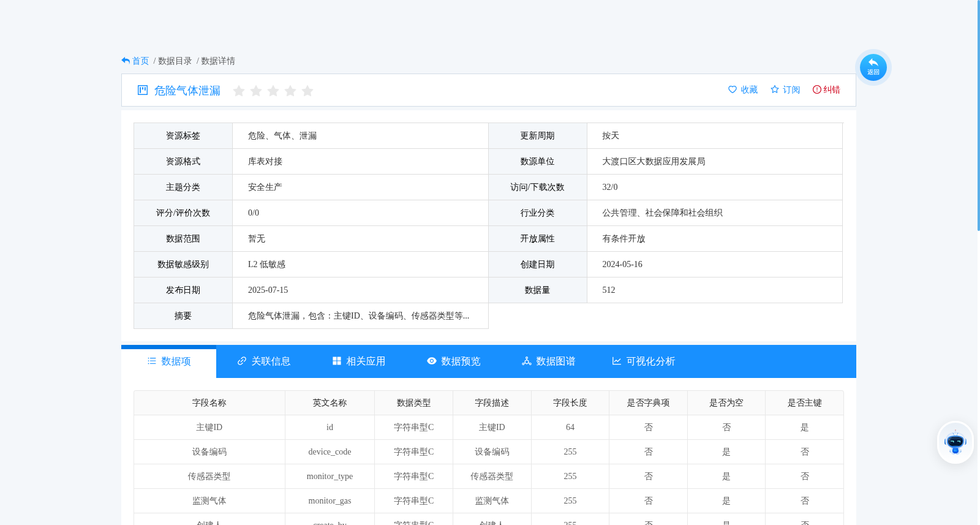The image size is (980, 525).
Task: Click the grid icon on 相关应用 tab
Action: tap(337, 361)
